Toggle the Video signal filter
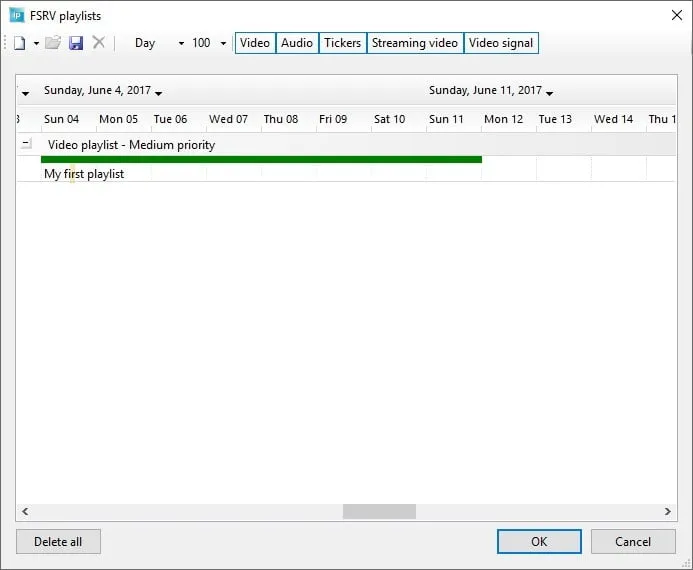 pos(501,43)
